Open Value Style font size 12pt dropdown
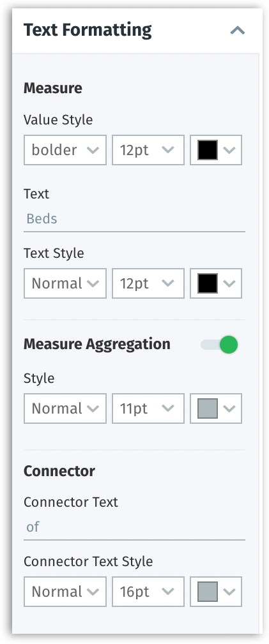Viewport: 269px width, 644px height. point(148,150)
